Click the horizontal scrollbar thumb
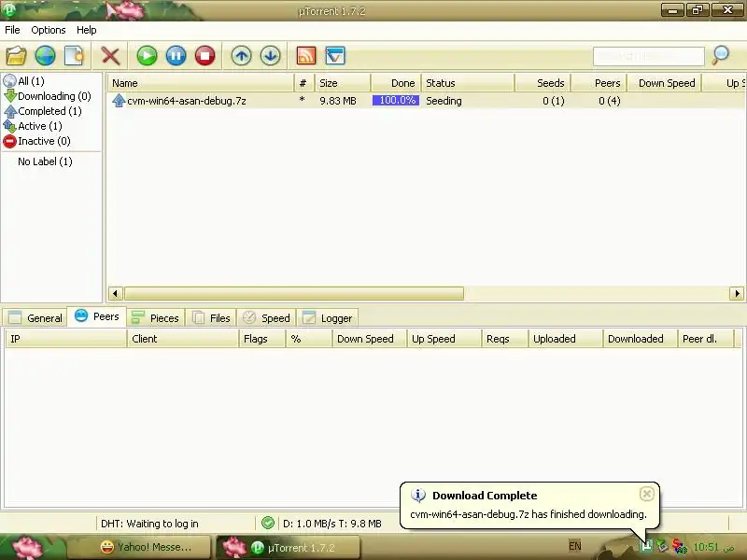This screenshot has width=747, height=560. coord(294,293)
